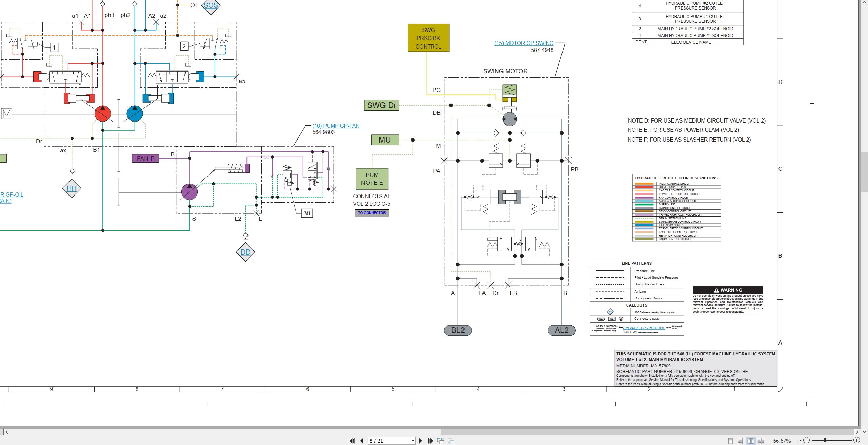Click the vertical scrollbar thumb
This screenshot has width=868, height=445.
[864, 172]
